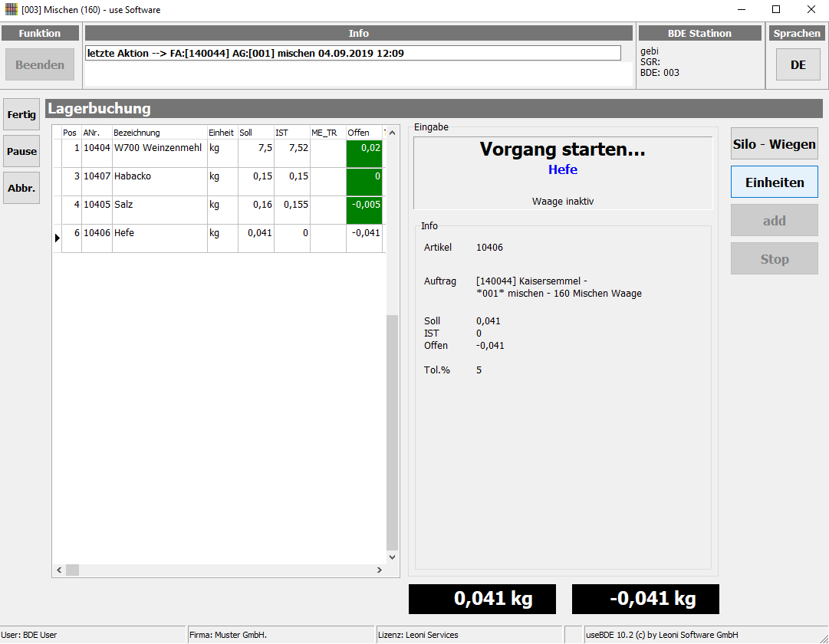Click Soll value 7,5
The height and width of the screenshot is (644, 829).
click(265, 148)
